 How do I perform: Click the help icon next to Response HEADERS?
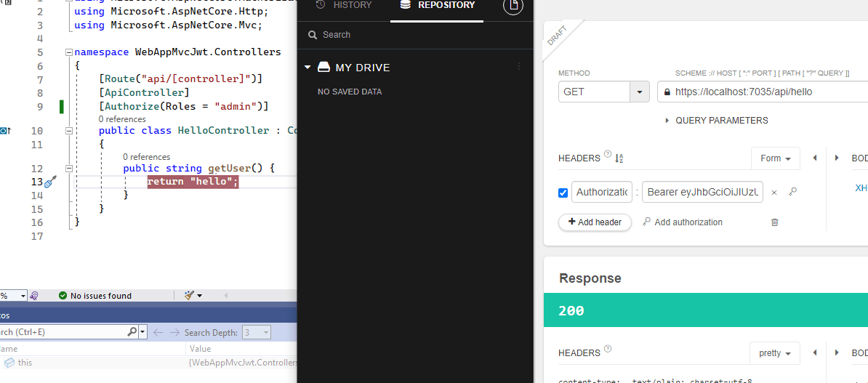click(x=608, y=349)
